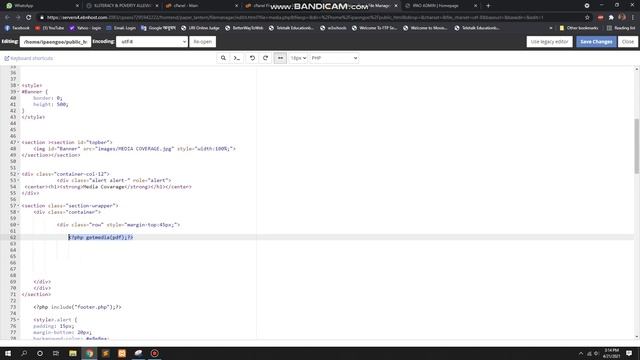Open the w3schools bookmark
Viewport: 640px width, 360px height.
click(x=333, y=28)
